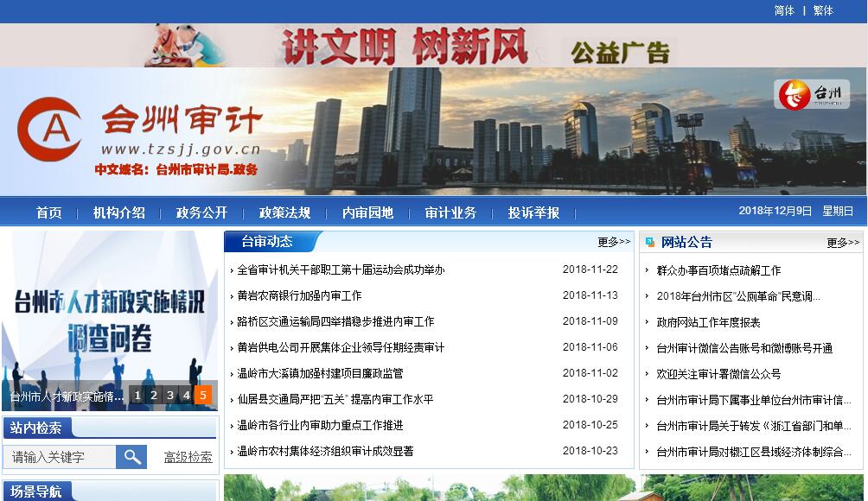Open article 黄岩农商银行加强内审工作
The image size is (868, 501).
[x=299, y=295]
